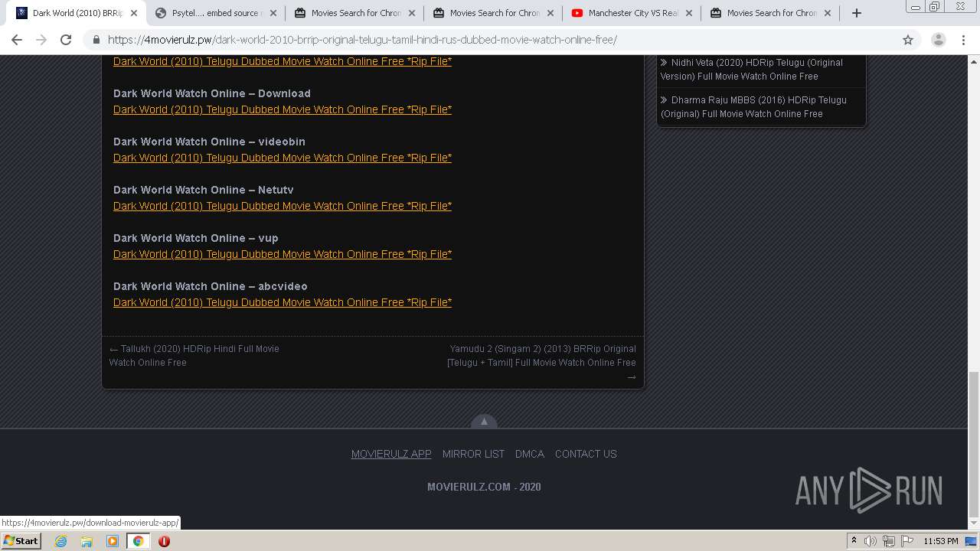Close the Dark World (2010) tab

pyautogui.click(x=134, y=13)
